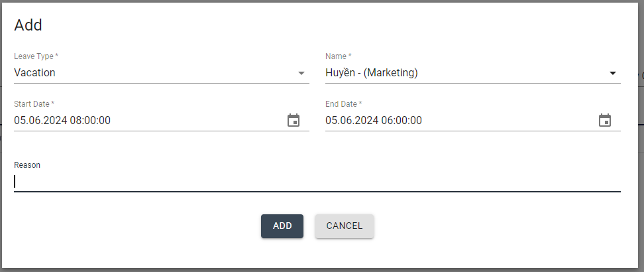This screenshot has width=644, height=272.
Task: Focus the Reason text field
Action: [317, 181]
